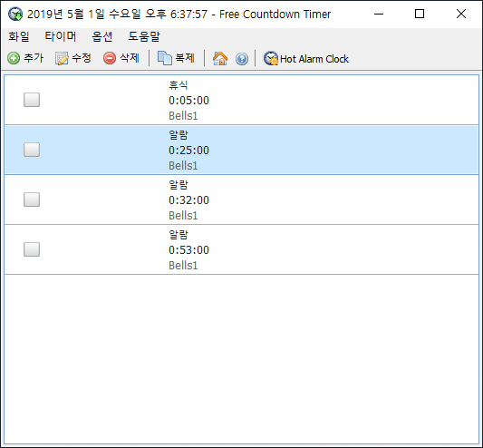Click Bells1 sound under 0:05:00 timer

[183, 116]
